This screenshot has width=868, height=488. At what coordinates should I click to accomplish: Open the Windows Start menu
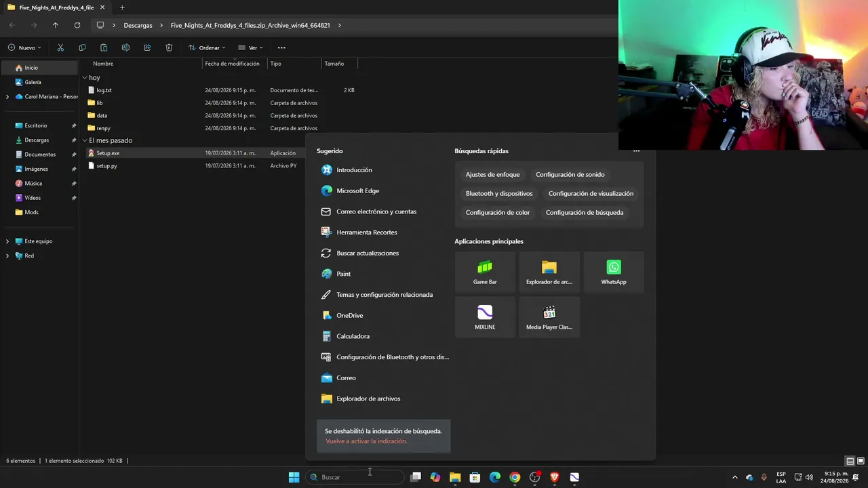(294, 477)
